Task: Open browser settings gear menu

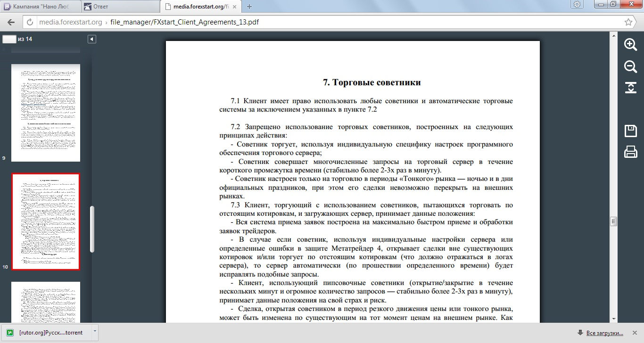Action: point(577,4)
